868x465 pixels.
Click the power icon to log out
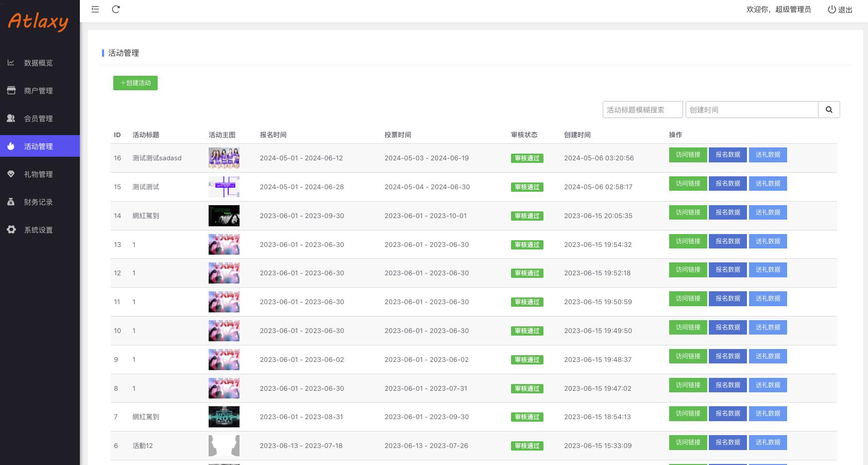coord(831,9)
